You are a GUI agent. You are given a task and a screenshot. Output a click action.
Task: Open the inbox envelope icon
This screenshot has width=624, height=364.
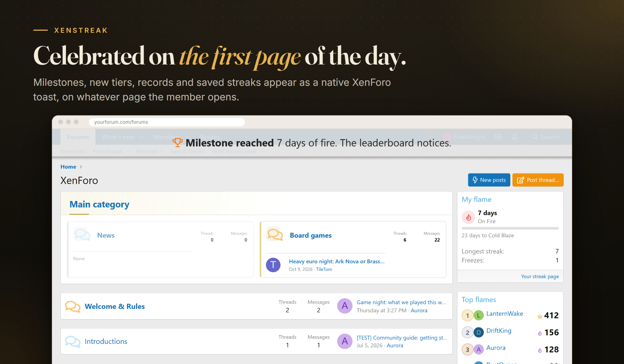498,137
